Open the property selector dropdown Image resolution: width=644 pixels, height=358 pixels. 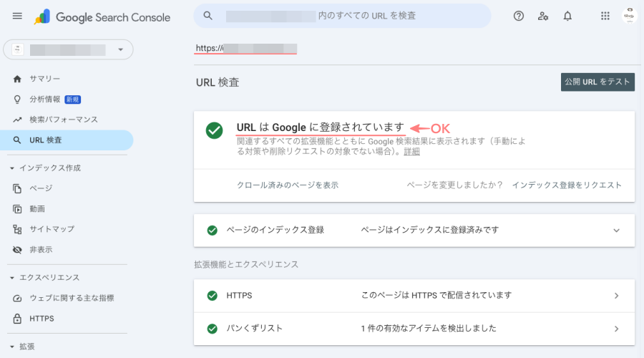point(68,49)
